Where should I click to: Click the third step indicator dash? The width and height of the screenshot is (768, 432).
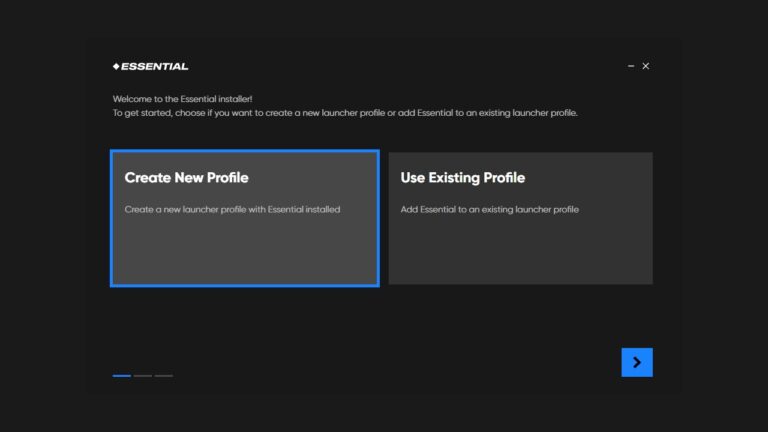click(164, 376)
